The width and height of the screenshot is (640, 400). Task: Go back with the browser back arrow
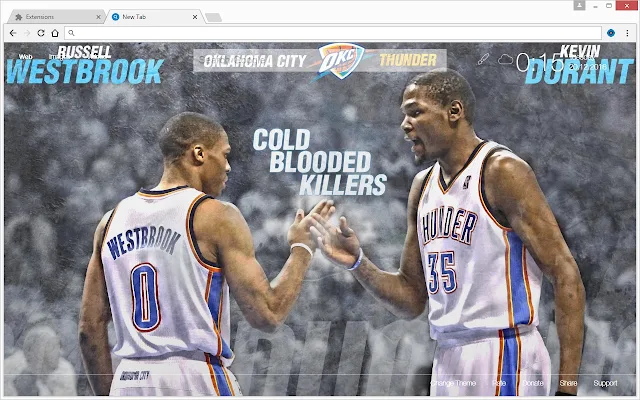(13, 33)
